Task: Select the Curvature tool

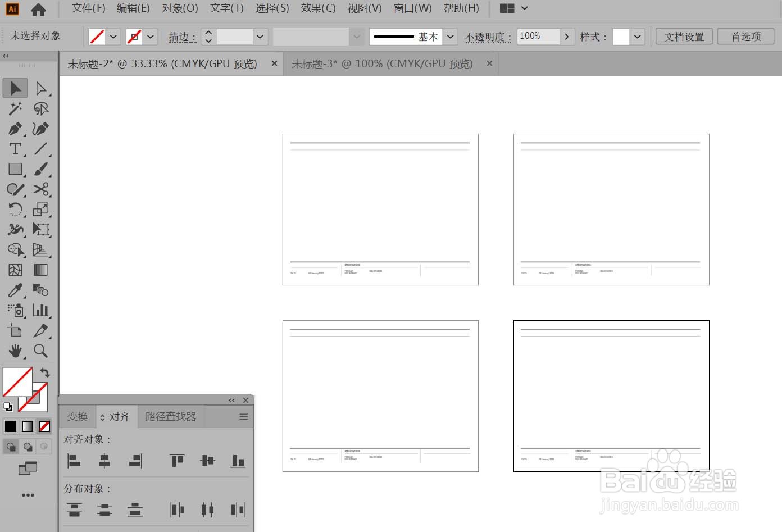Action: click(41, 129)
